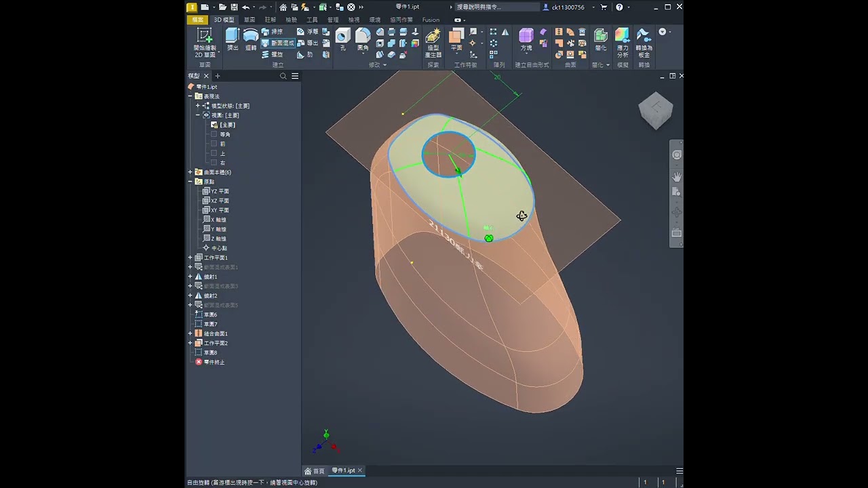Expand the 鏡射1 feature

(x=191, y=277)
